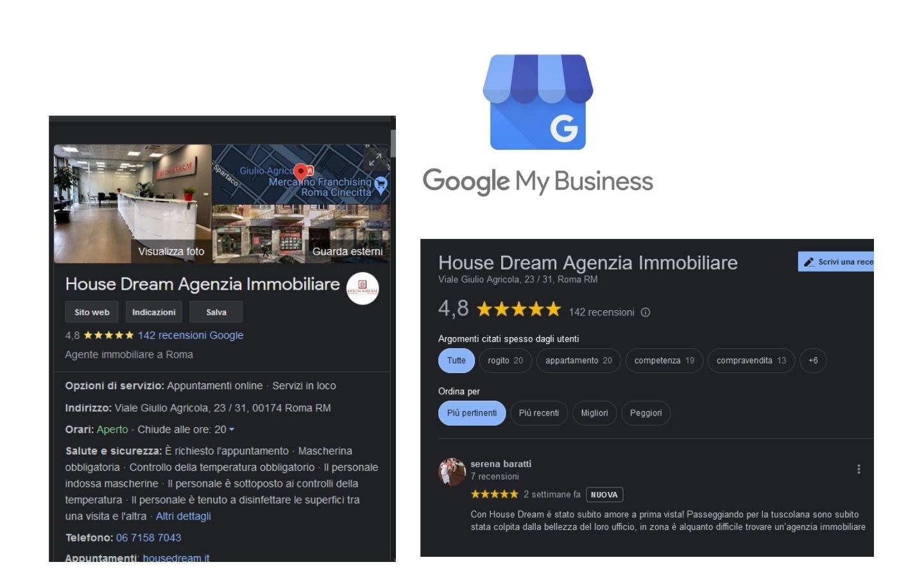The height and width of the screenshot is (578, 924).
Task: Click the Google My Business store logo
Action: [538, 102]
